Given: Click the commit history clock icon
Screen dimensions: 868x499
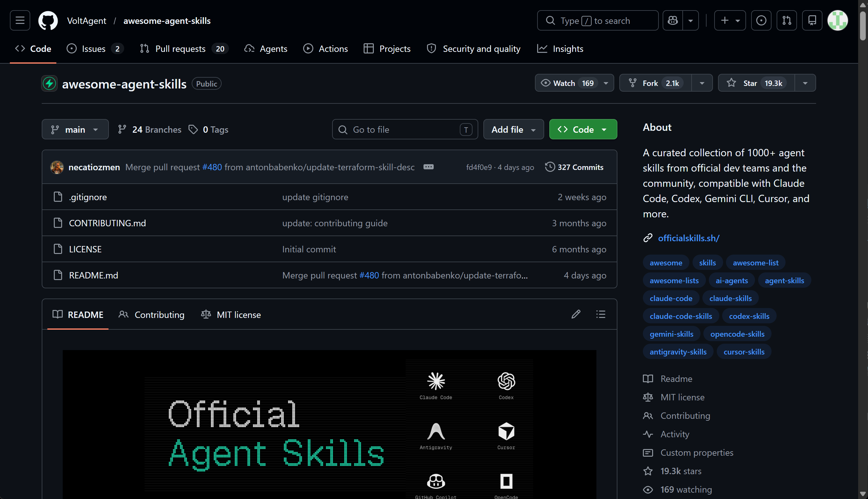Looking at the screenshot, I should pyautogui.click(x=550, y=167).
